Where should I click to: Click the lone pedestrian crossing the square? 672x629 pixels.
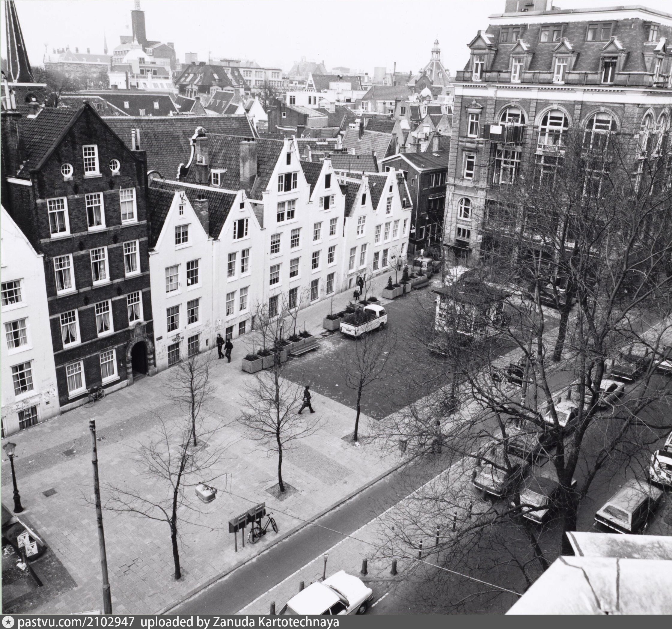[x=306, y=400]
